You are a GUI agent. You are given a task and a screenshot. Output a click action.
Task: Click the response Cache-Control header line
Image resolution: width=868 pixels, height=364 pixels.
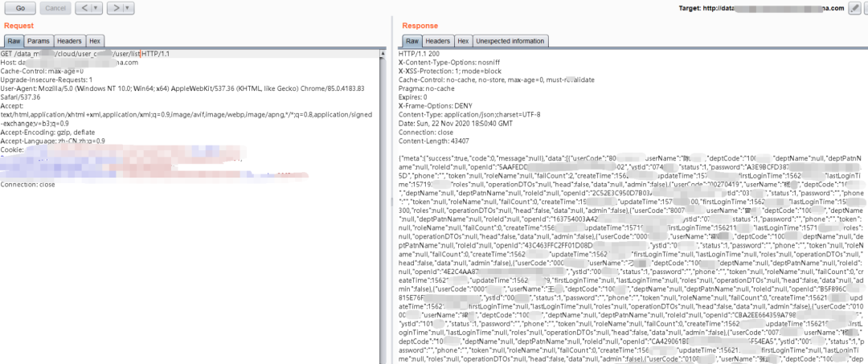pos(497,80)
